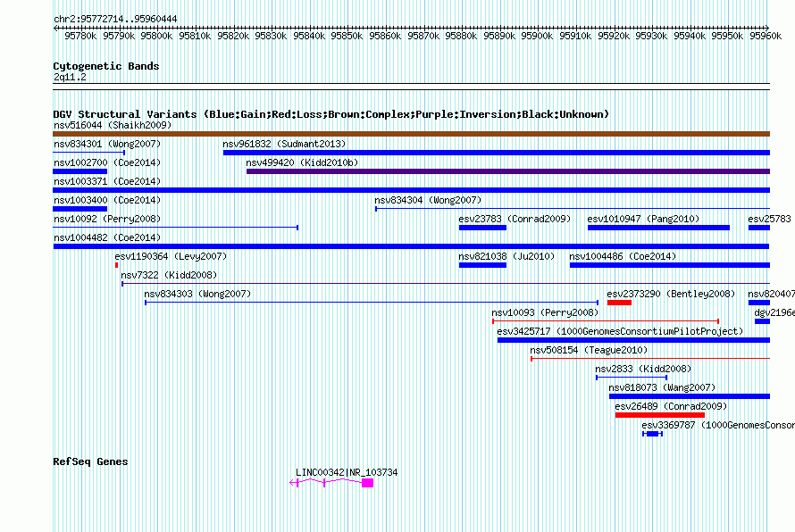Click the purple nsv499420 inversion bar
The width and height of the screenshot is (795, 532).
point(508,171)
